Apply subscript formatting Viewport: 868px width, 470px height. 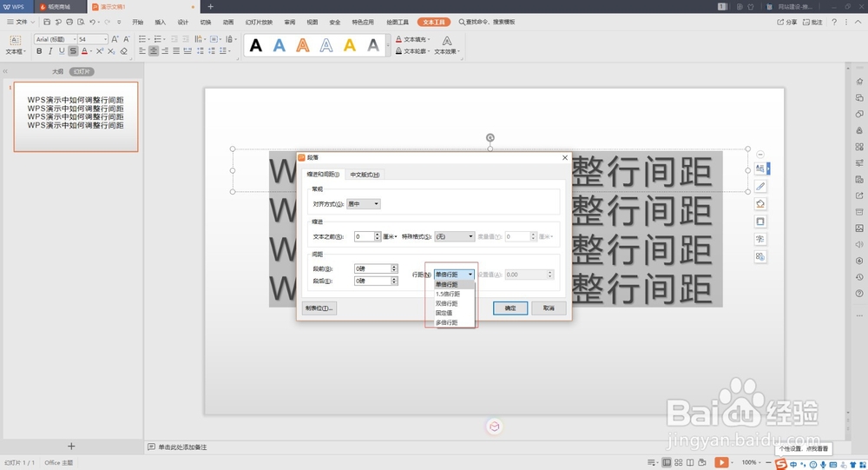pos(111,51)
